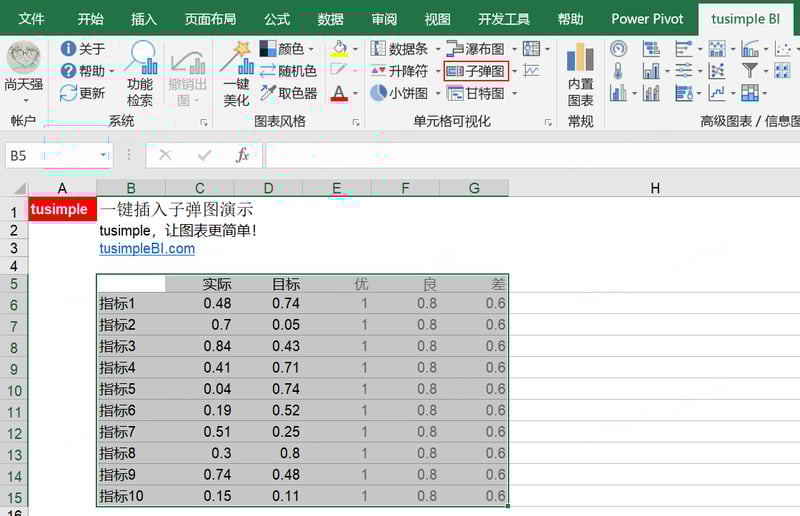Insert 数据条 data bars
Image resolution: width=800 pixels, height=516 pixels.
(x=399, y=49)
